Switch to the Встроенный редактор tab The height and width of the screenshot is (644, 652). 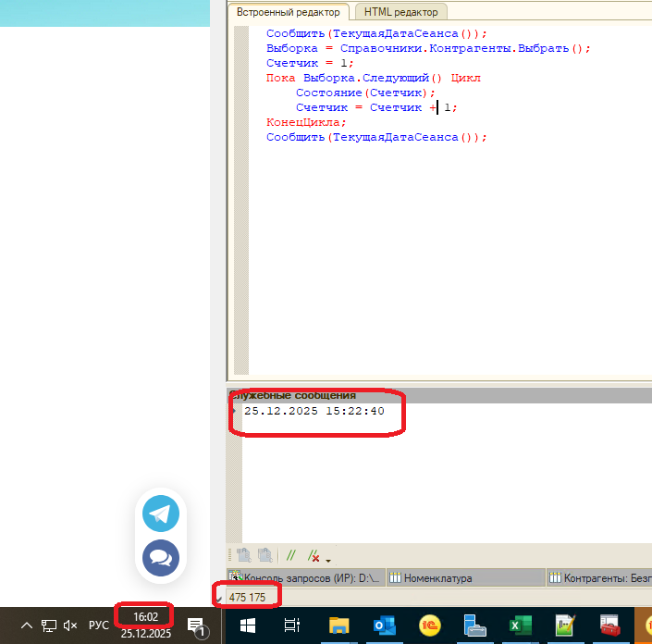click(289, 12)
